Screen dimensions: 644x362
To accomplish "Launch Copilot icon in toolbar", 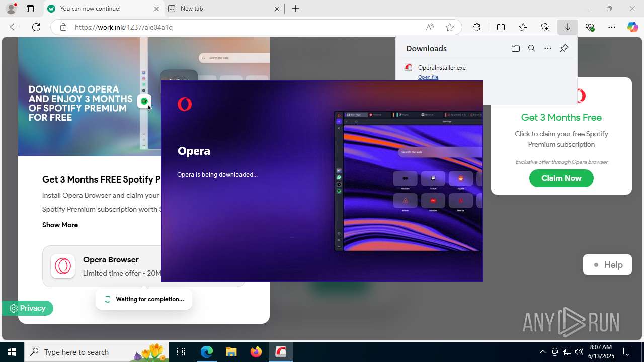I will click(632, 27).
